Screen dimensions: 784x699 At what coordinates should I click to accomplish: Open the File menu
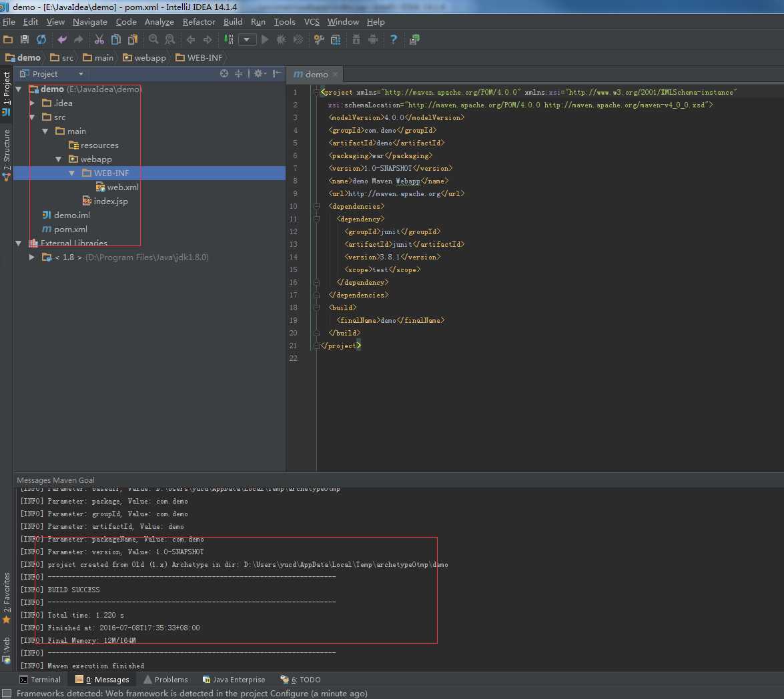(9, 21)
